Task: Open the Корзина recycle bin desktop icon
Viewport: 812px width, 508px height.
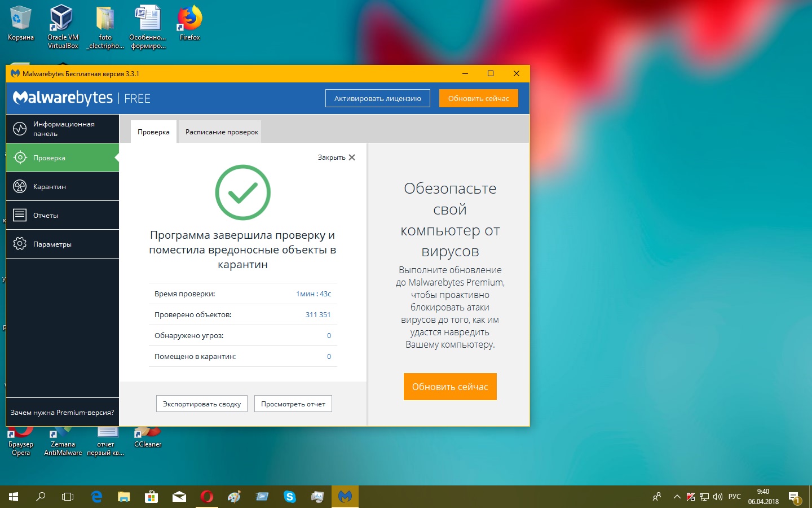Action: [x=21, y=24]
